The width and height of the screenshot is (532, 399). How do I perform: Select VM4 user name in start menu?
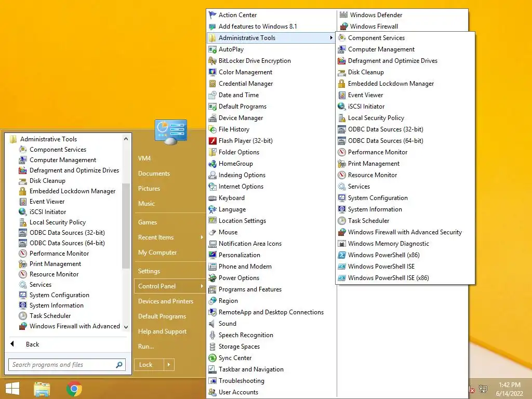144,158
